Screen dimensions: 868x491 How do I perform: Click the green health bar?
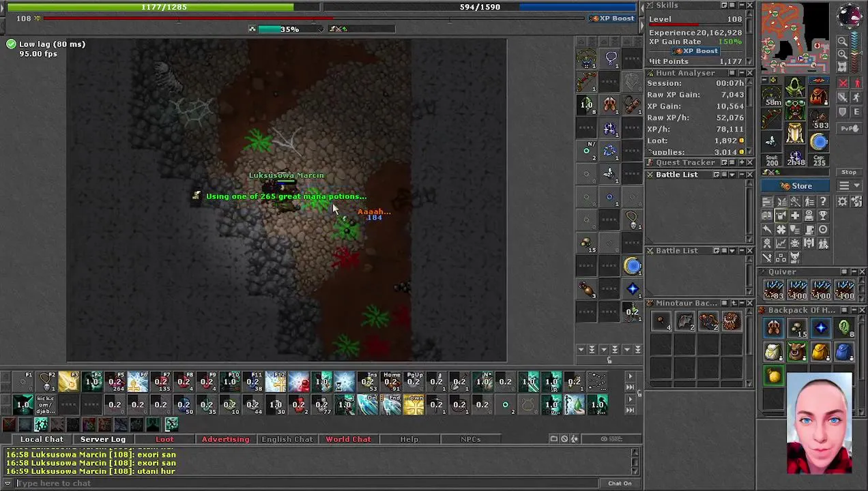(x=162, y=7)
